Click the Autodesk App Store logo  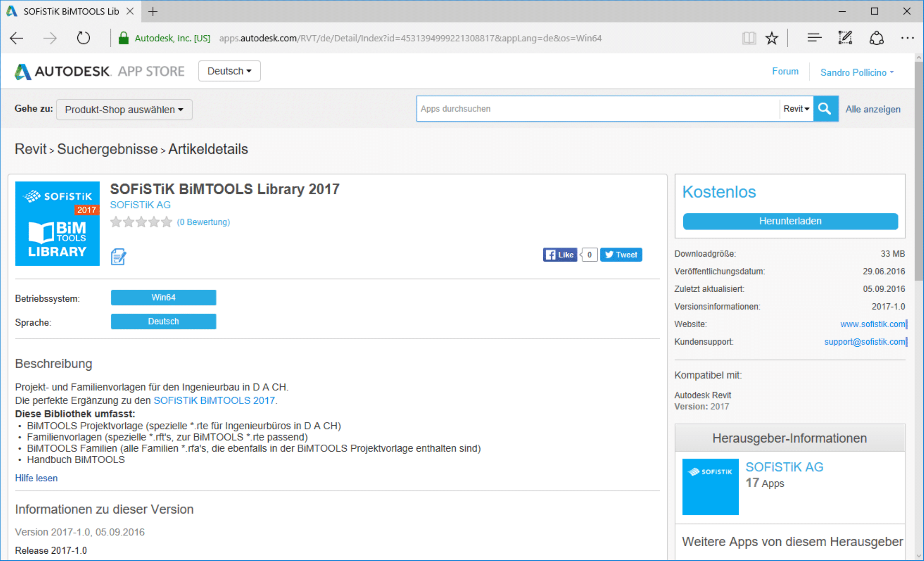pos(99,72)
